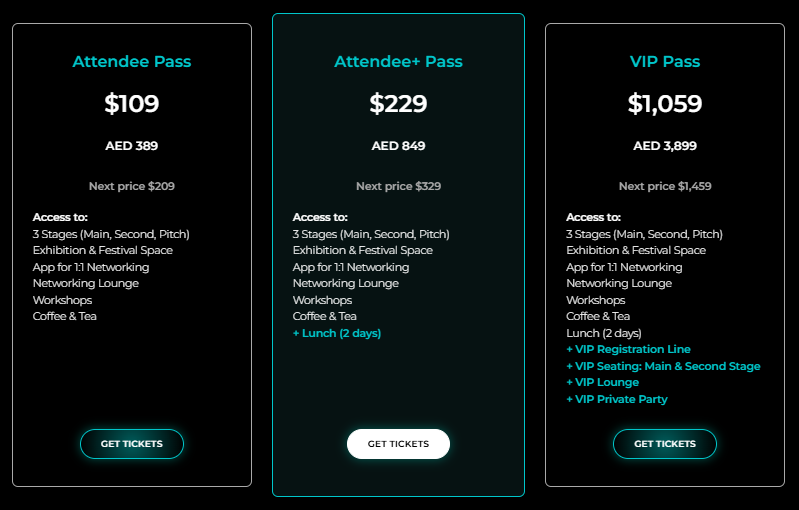Click the + Lunch (2 days) perk
This screenshot has width=799, height=510.
(337, 333)
